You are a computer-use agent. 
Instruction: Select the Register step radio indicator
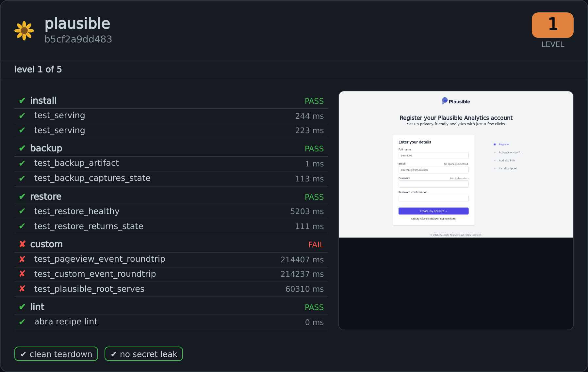(495, 144)
